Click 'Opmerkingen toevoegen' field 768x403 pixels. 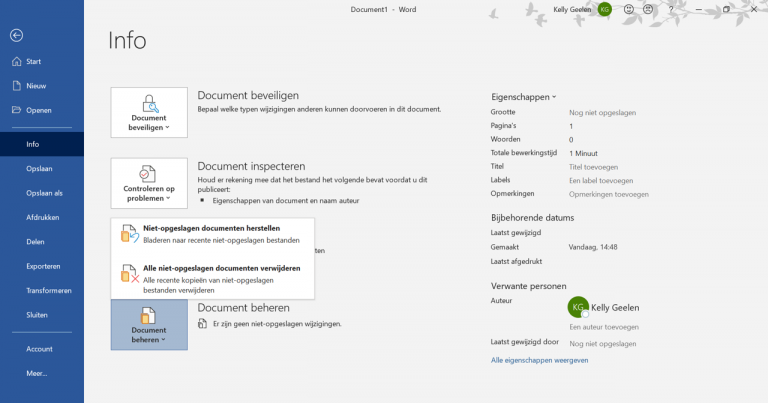609,194
